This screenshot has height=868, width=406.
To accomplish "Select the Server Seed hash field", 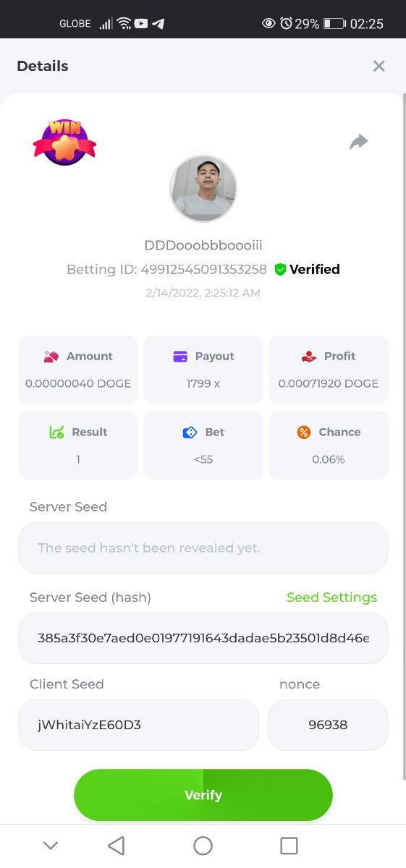I will click(203, 639).
